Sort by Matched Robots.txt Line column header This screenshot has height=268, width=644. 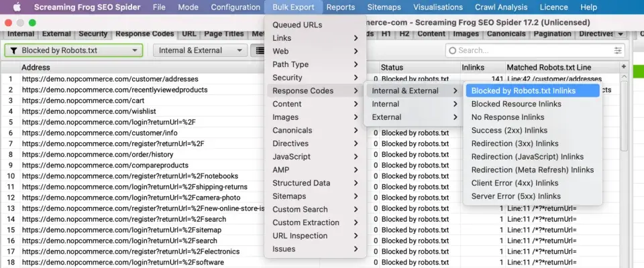[x=562, y=67]
